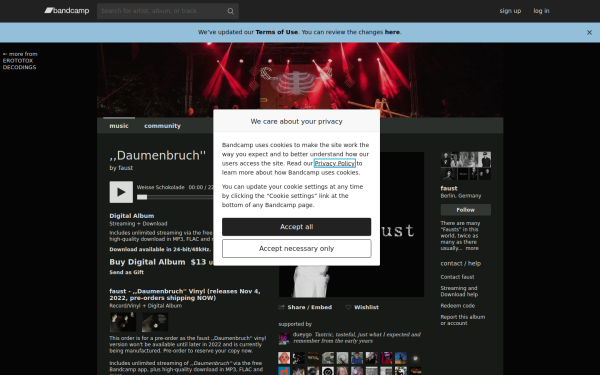Open Streaming and Download help
The image size is (600, 375).
point(459,291)
